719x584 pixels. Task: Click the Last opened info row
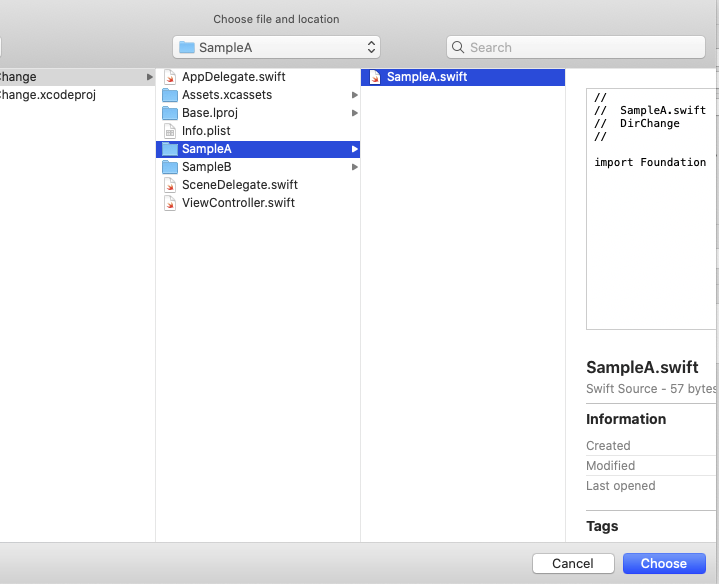pos(651,486)
